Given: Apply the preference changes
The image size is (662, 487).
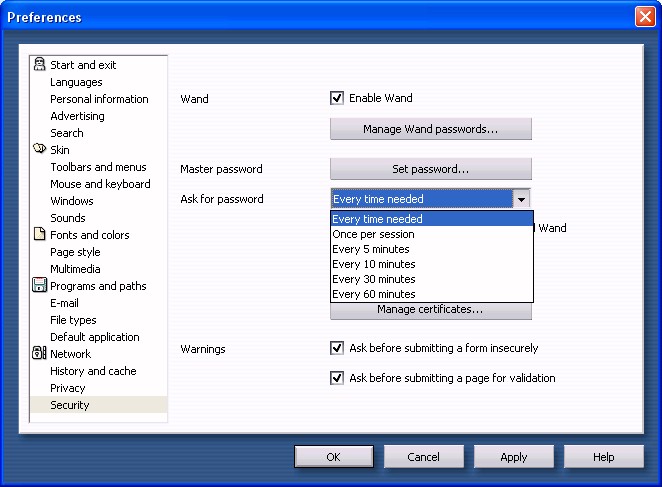Looking at the screenshot, I should point(514,457).
